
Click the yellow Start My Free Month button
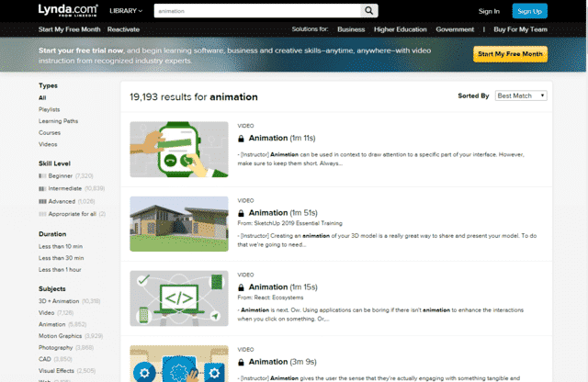click(510, 54)
